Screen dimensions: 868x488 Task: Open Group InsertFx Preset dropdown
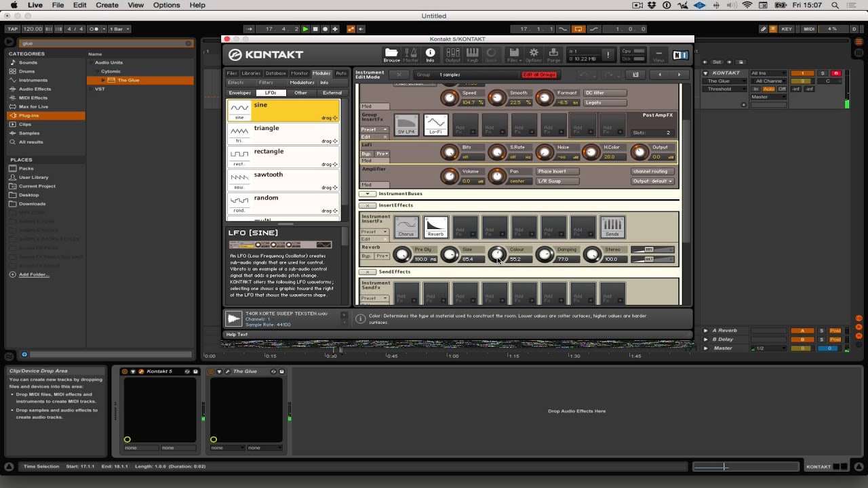point(374,129)
